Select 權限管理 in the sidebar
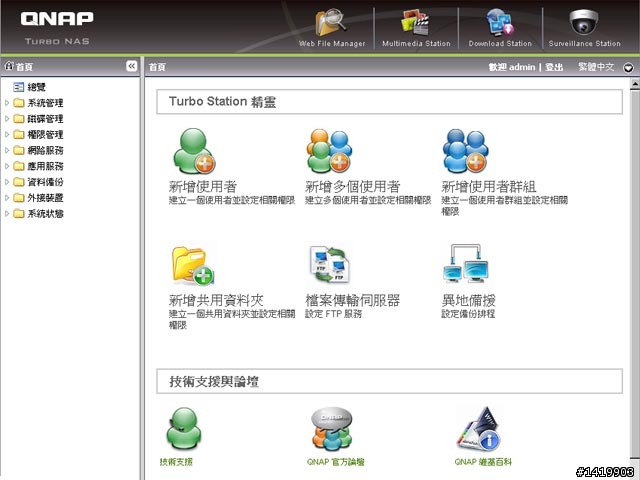 (45, 134)
